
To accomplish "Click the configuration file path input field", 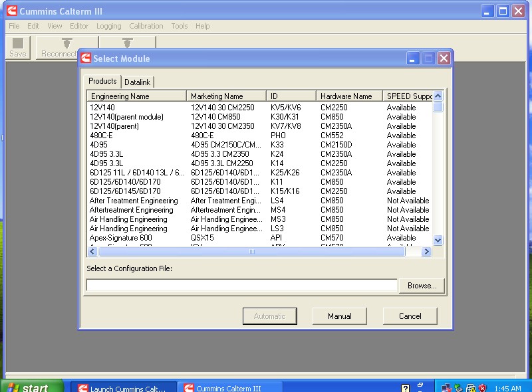I will point(241,286).
